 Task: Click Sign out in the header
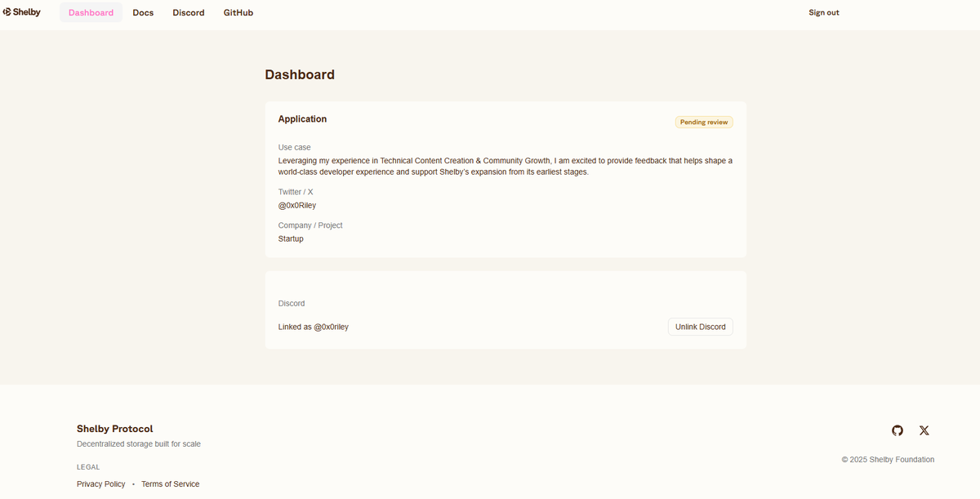[x=824, y=12]
